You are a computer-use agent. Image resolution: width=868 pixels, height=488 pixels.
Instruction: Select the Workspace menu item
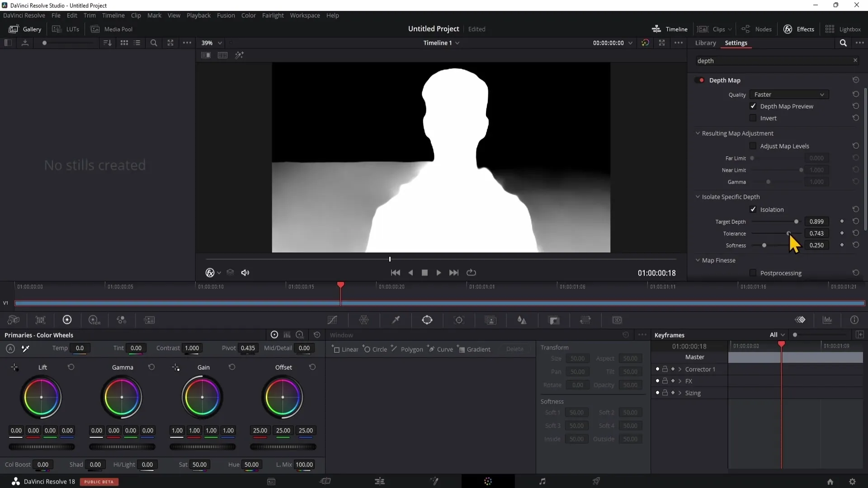point(305,15)
